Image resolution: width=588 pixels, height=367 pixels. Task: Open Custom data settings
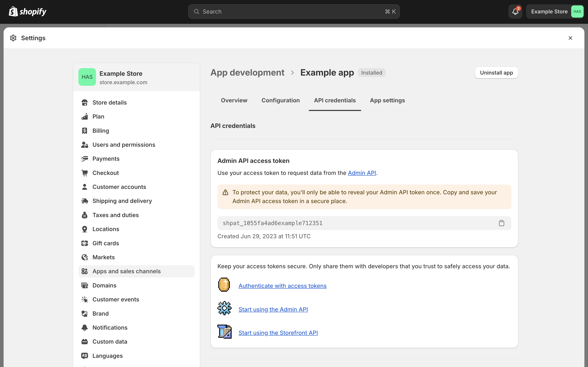(136, 342)
